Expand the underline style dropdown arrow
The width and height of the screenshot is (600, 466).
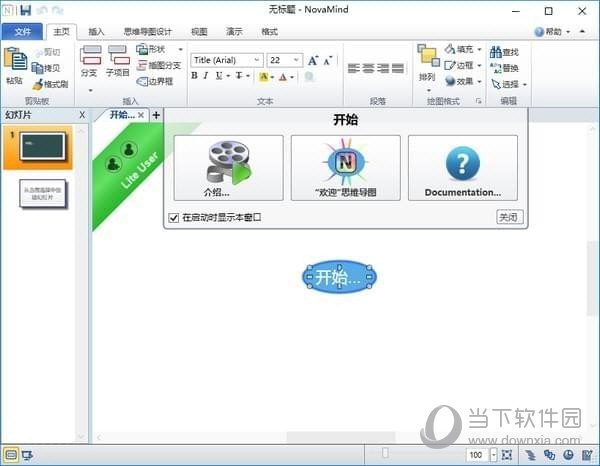[x=228, y=76]
